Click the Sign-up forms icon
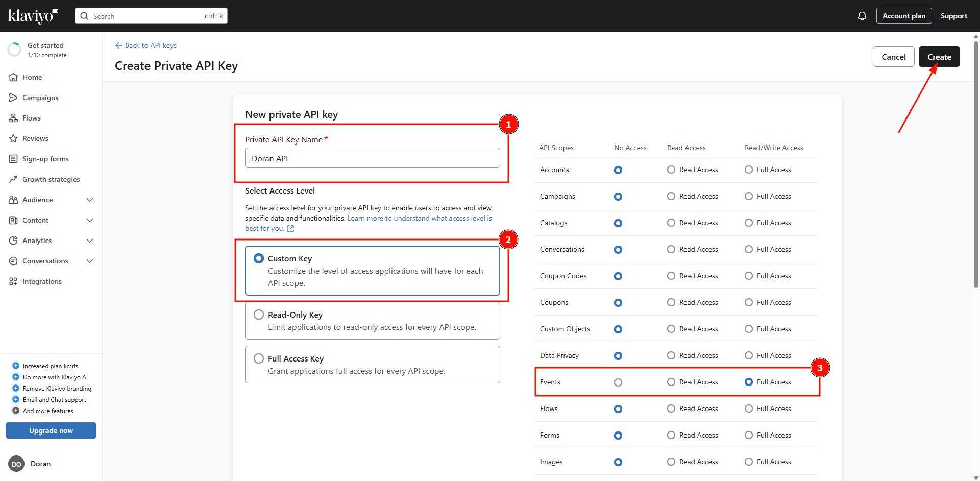The image size is (980, 481). (13, 159)
